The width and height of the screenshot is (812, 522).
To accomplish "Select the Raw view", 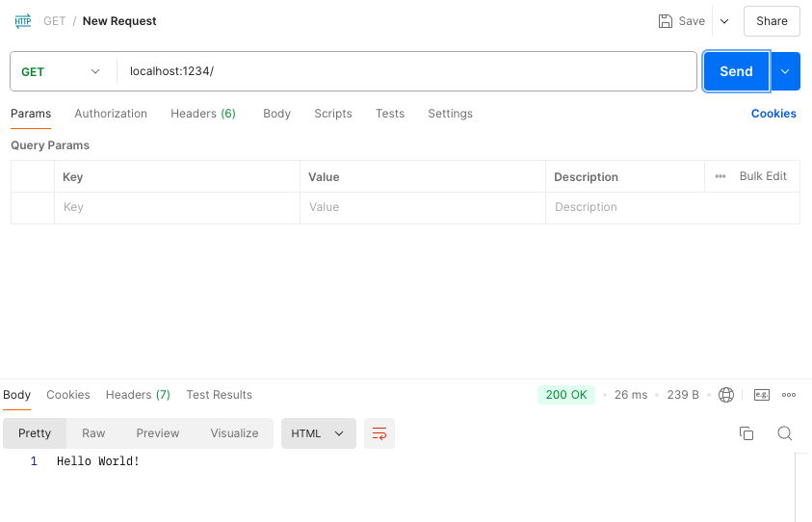I will tap(93, 433).
